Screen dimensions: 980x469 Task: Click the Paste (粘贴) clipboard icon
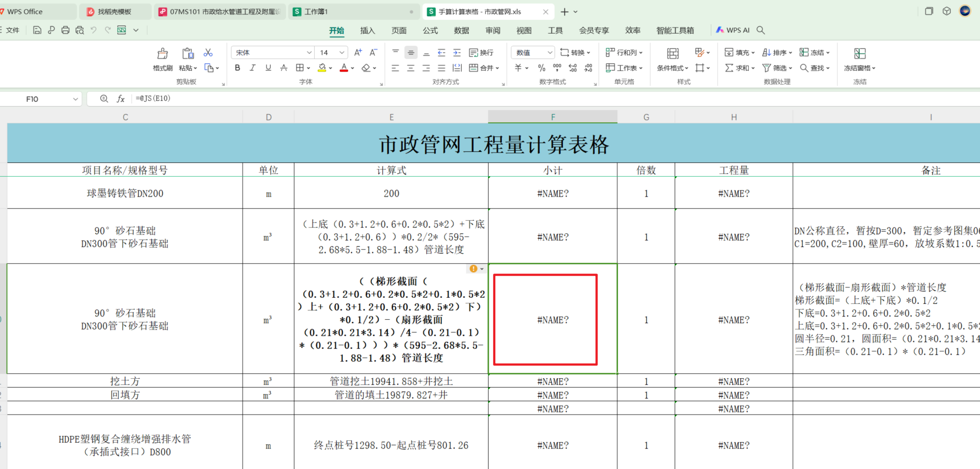tap(188, 53)
